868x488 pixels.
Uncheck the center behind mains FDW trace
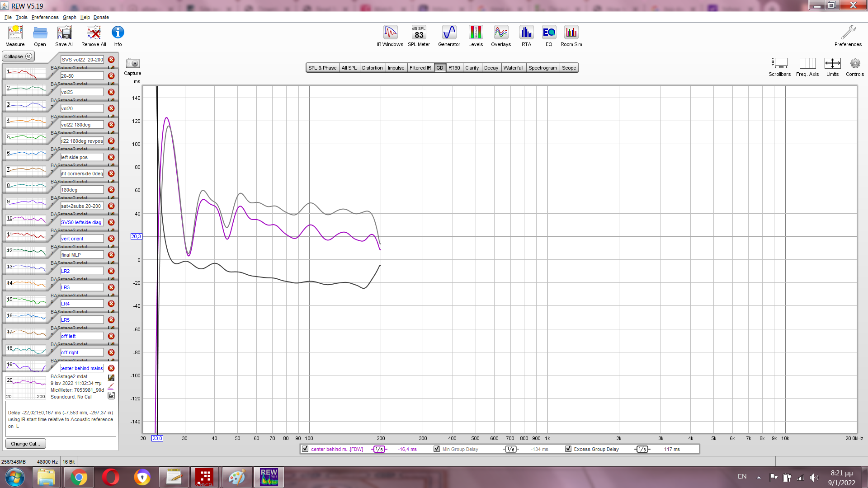coord(305,449)
